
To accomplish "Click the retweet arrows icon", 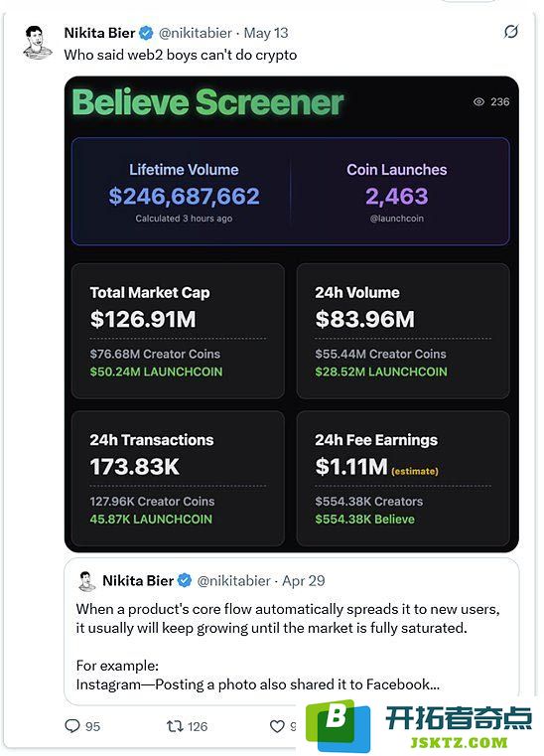I will point(175,726).
